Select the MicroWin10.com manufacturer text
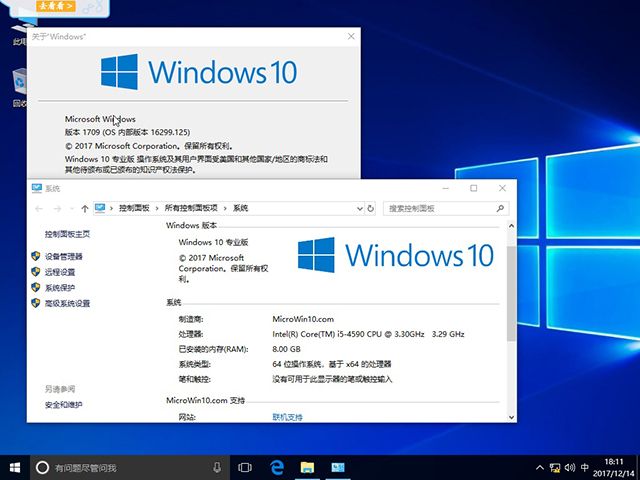This screenshot has width=640, height=480. click(303, 319)
